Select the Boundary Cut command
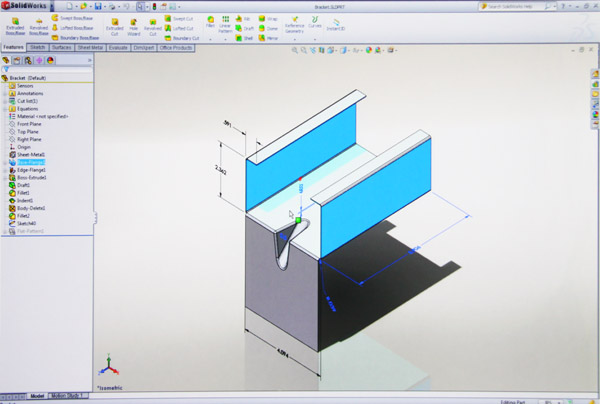Screen dimensions: 600x404 [182, 38]
